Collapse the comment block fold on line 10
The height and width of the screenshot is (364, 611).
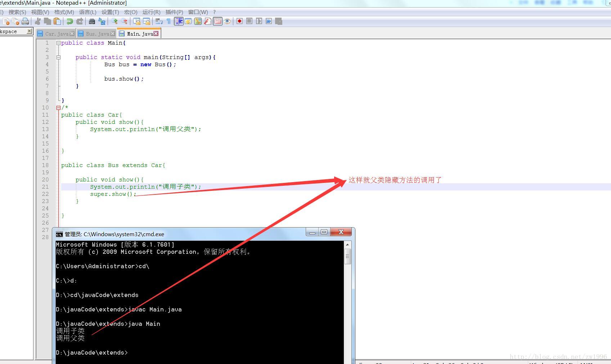[x=58, y=108]
